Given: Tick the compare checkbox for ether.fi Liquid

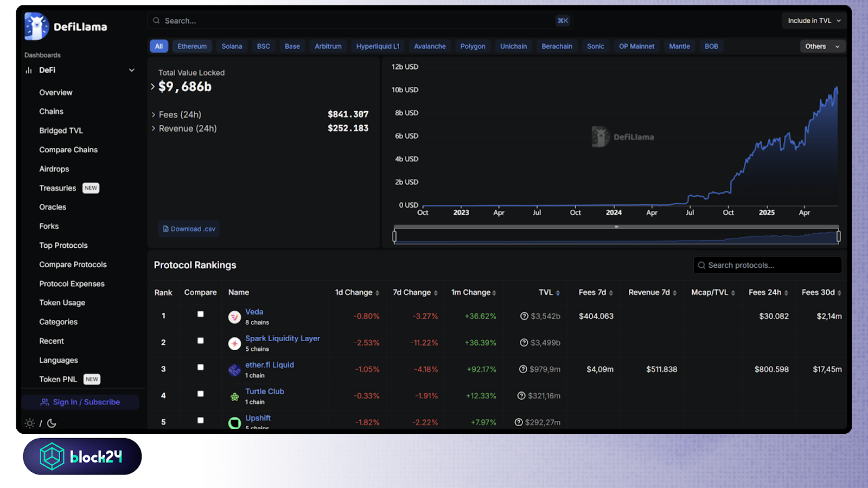Looking at the screenshot, I should [x=201, y=367].
